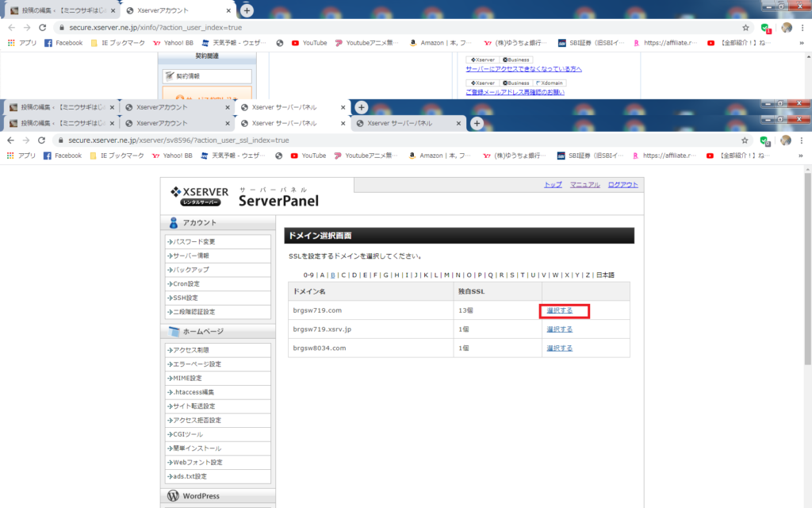Open the Yahoo! BB bookmark in lower bookmarks bar
Viewport: 812px width, 508px height.
coord(172,156)
